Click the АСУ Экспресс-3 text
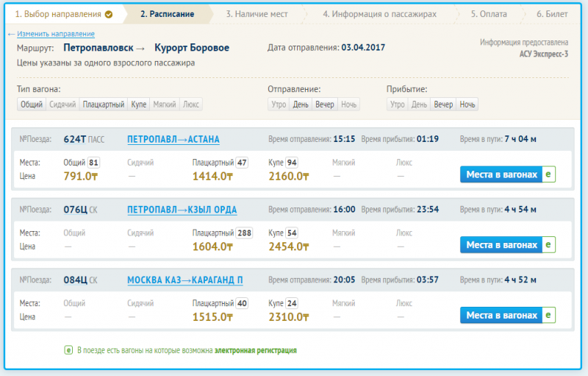The image size is (588, 376). pos(544,54)
